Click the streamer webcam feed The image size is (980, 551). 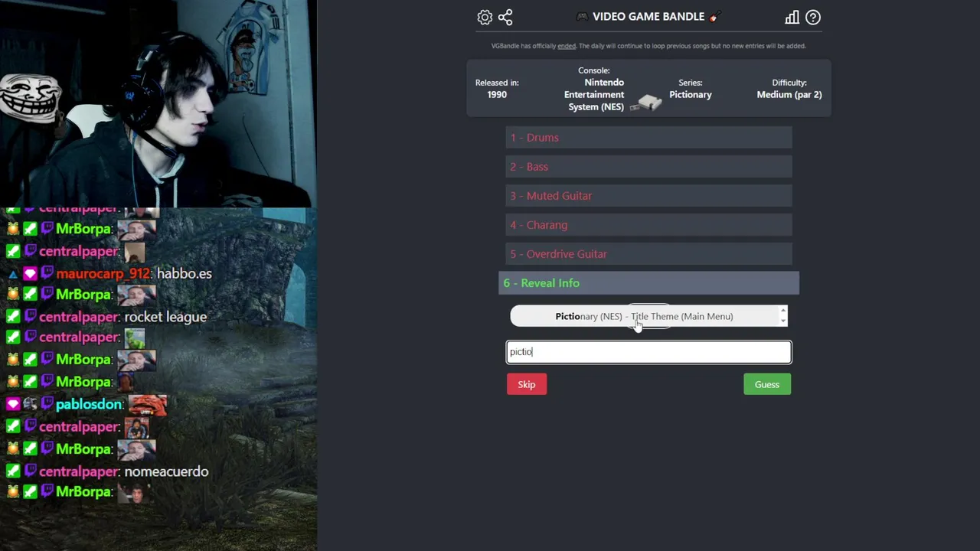pos(158,103)
